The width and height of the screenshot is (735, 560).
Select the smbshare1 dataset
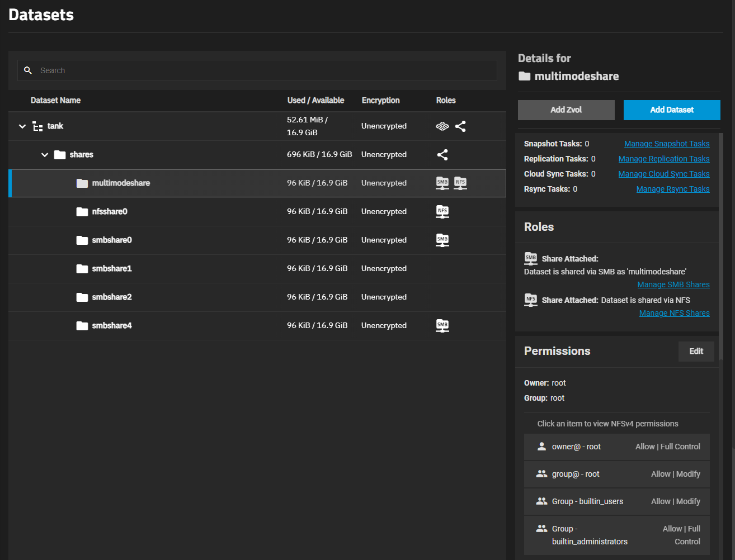pos(112,269)
